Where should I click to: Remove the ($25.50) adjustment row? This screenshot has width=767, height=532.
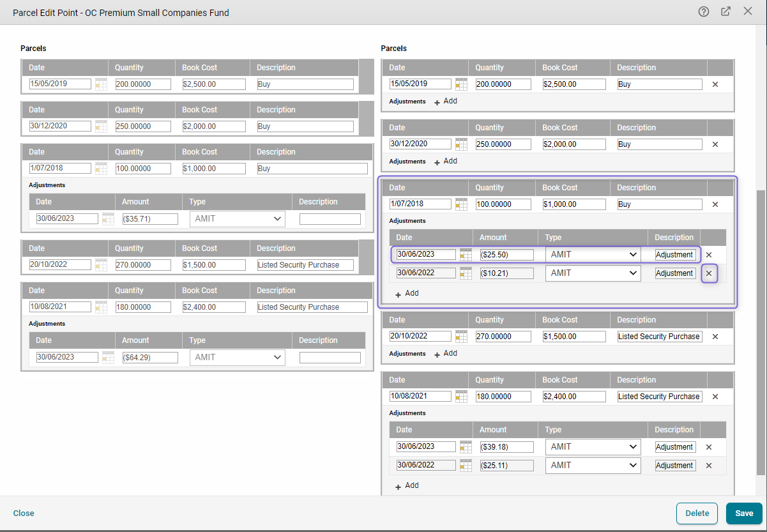(x=709, y=255)
